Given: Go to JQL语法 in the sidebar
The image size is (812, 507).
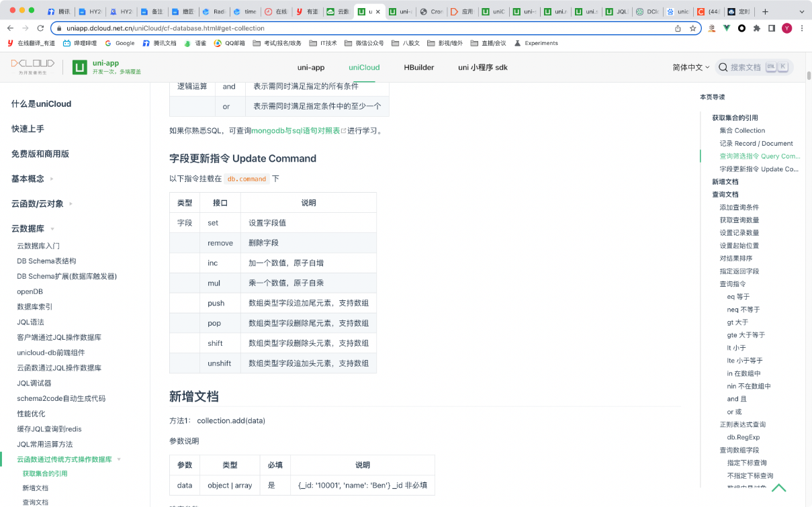Looking at the screenshot, I should click(x=30, y=322).
